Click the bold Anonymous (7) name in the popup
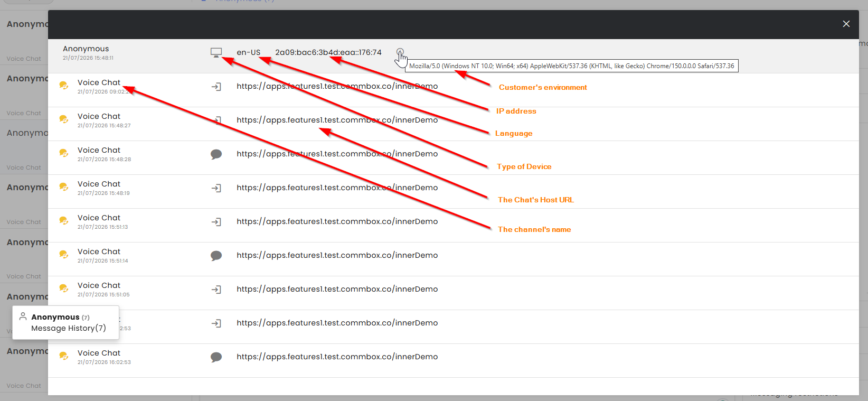The height and width of the screenshot is (401, 868). point(60,317)
